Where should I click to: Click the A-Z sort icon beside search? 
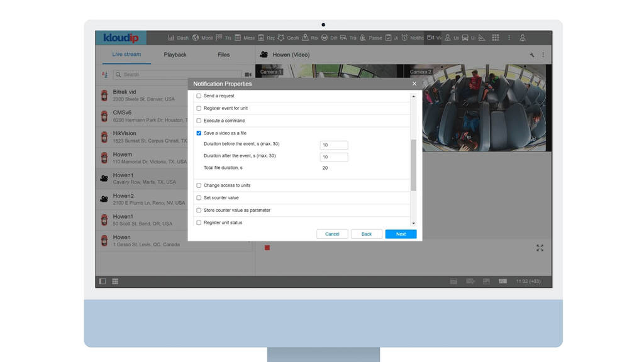pyautogui.click(x=105, y=75)
